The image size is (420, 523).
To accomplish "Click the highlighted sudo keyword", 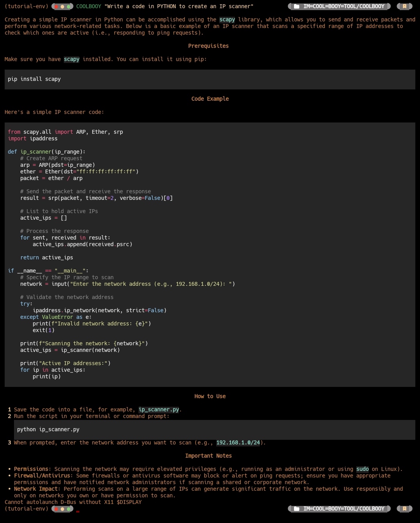I will coord(362,469).
